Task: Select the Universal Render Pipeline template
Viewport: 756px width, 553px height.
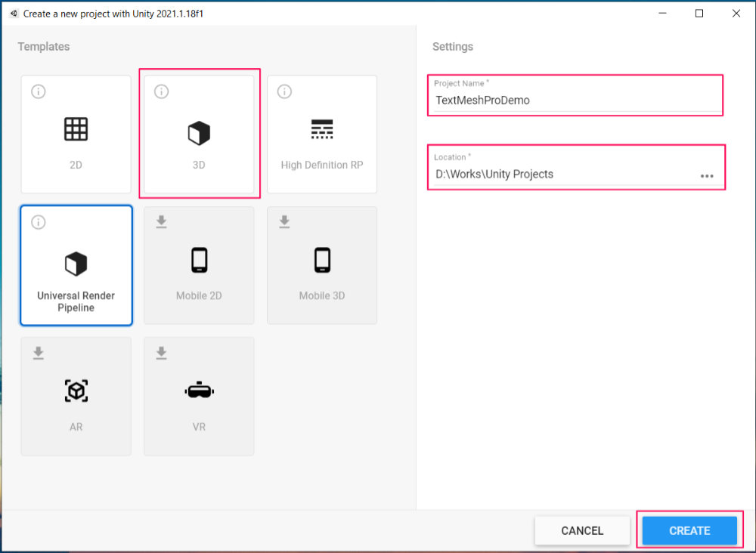Action: coord(76,265)
